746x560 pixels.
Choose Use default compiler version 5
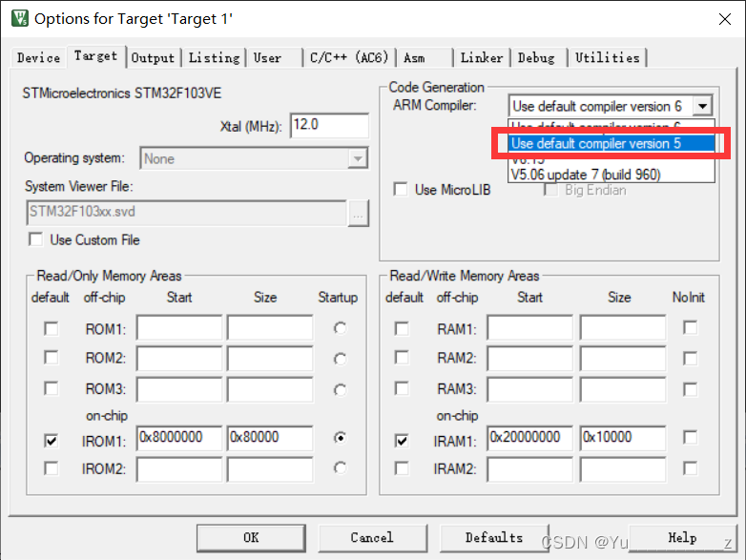point(611,143)
